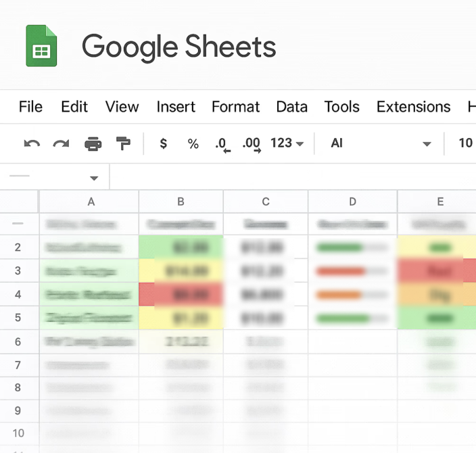Print the spreadsheet

coord(93,143)
